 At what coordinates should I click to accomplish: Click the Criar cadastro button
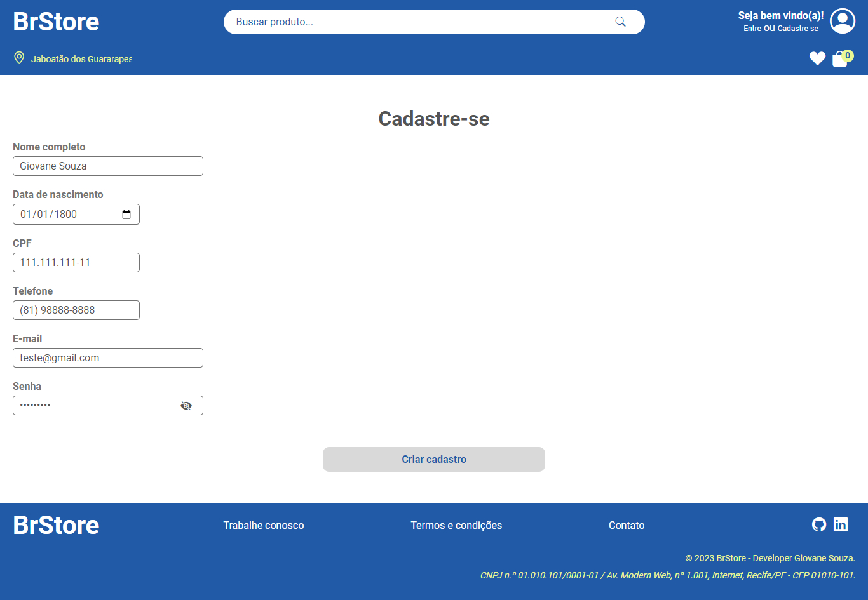coord(434,459)
